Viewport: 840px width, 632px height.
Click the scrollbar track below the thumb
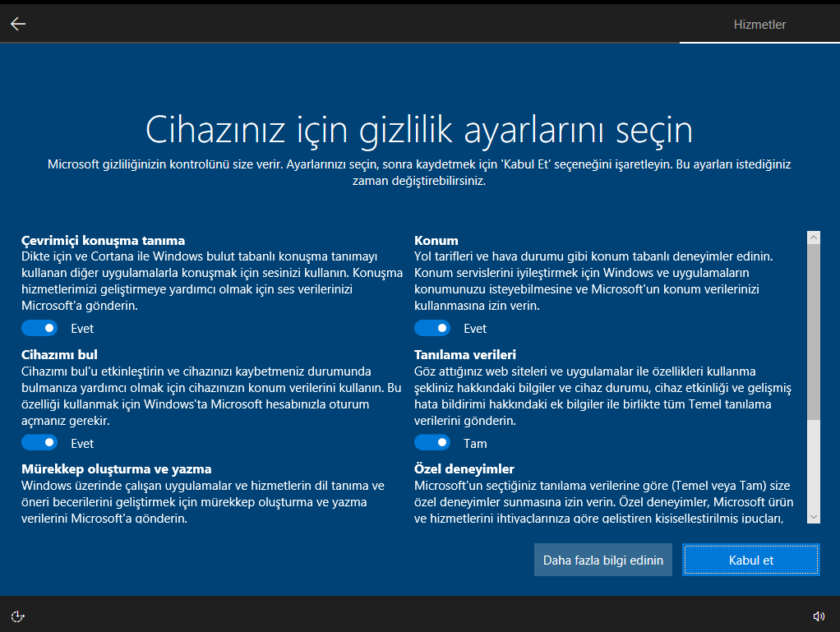coord(814,468)
